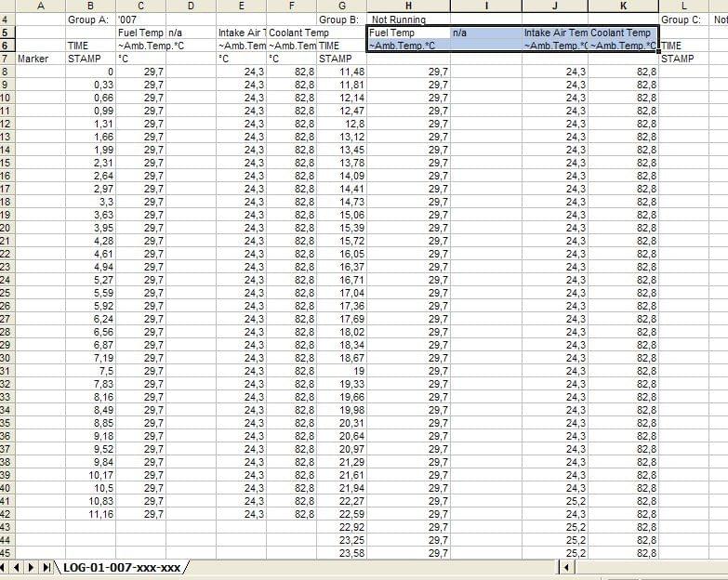Click 'STAMP' cell in column B
This screenshot has width=728, height=580.
coord(90,59)
